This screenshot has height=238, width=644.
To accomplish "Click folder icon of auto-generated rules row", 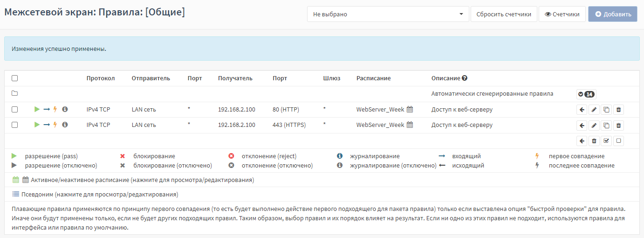I will [x=14, y=94].
